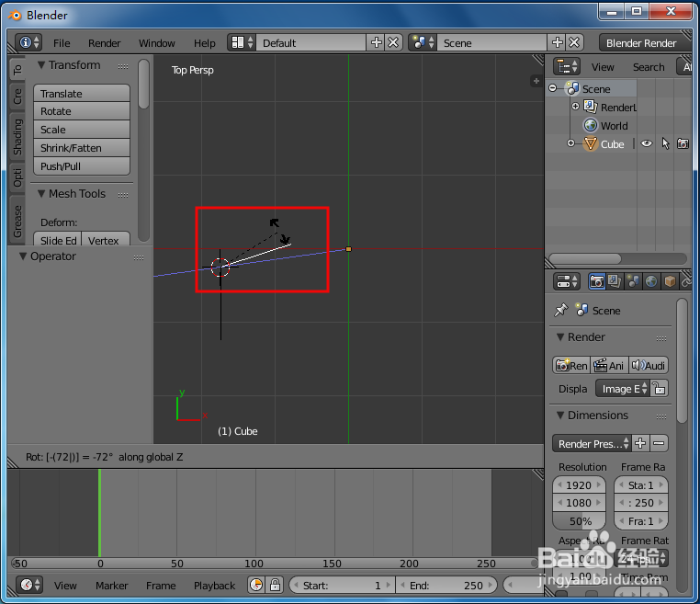Open the Properties editor type selector
The image size is (700, 604).
(567, 281)
